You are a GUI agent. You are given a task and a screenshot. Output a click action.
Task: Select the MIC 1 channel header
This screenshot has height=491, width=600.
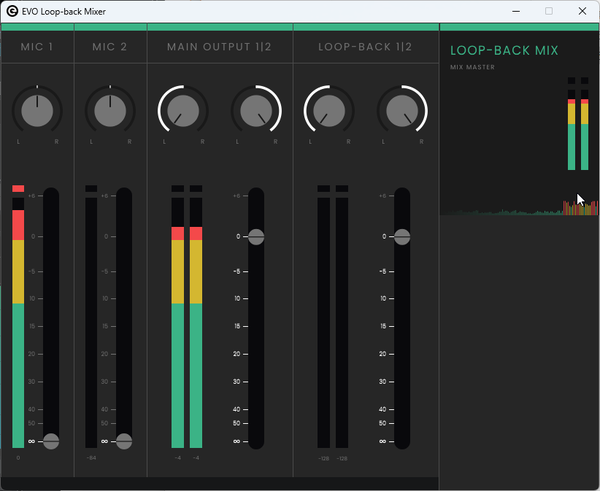coord(37,47)
